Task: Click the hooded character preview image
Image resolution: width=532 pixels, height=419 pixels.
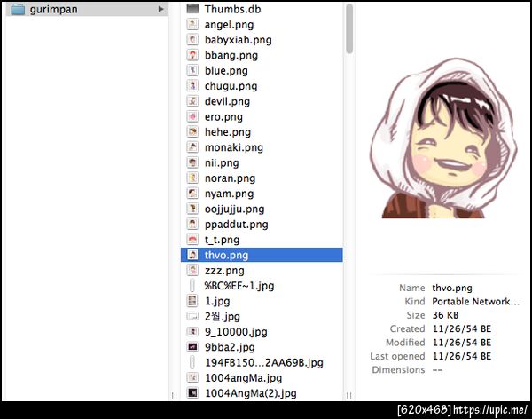Action: point(444,138)
